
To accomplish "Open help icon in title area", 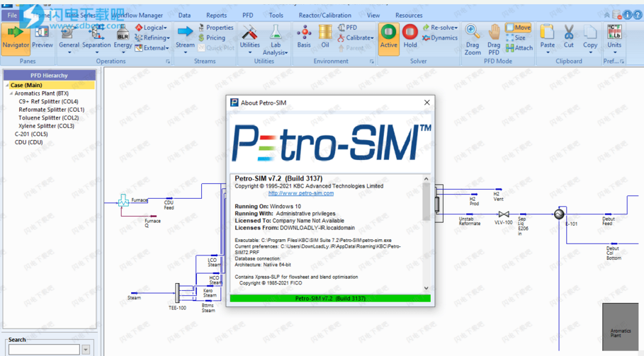I will tap(637, 15).
